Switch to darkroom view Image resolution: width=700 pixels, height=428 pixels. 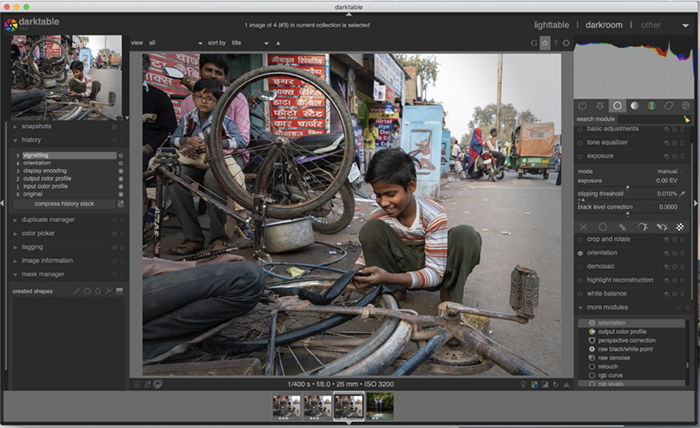(x=604, y=25)
